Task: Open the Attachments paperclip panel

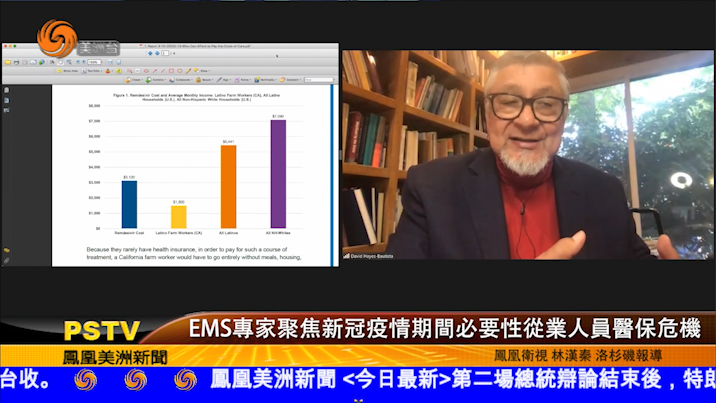Action: (x=6, y=260)
